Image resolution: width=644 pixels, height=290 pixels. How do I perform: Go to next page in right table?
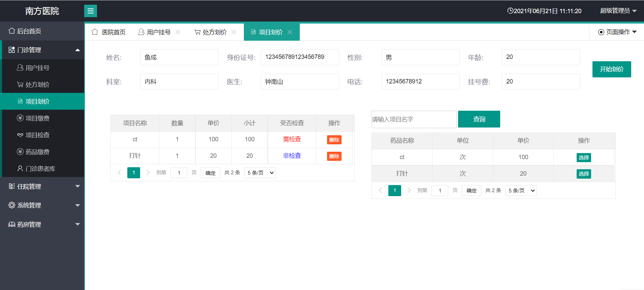pos(409,190)
